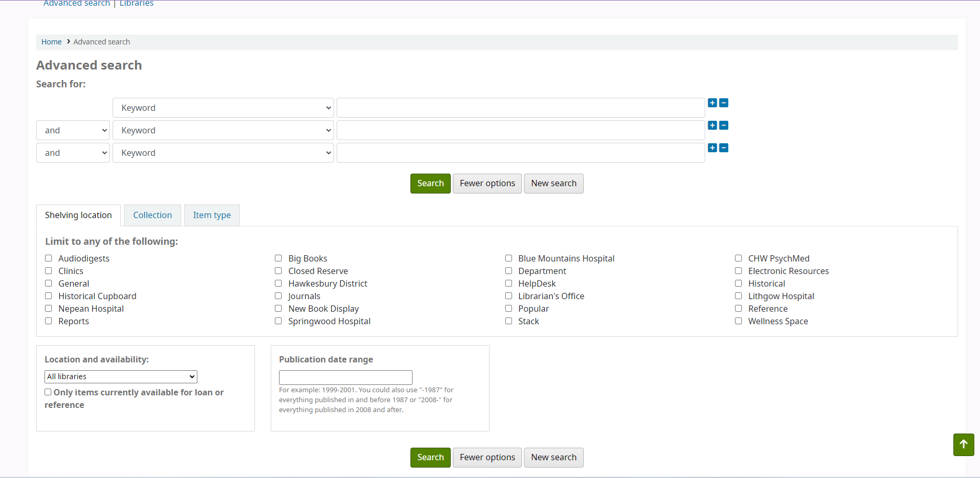Image resolution: width=980 pixels, height=478 pixels.
Task: Go to the Home breadcrumb link
Action: pyautogui.click(x=51, y=42)
